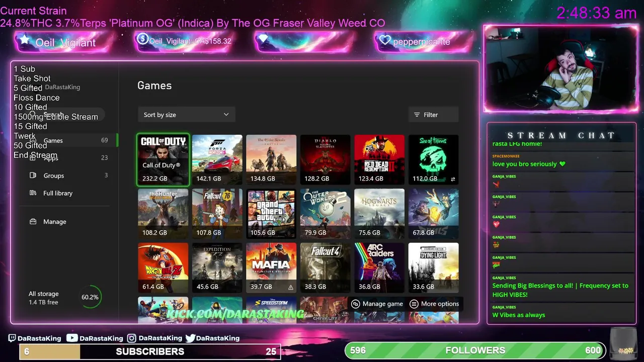Click the 'Floss Dance' goal text
The height and width of the screenshot is (362, 644).
[x=36, y=98]
